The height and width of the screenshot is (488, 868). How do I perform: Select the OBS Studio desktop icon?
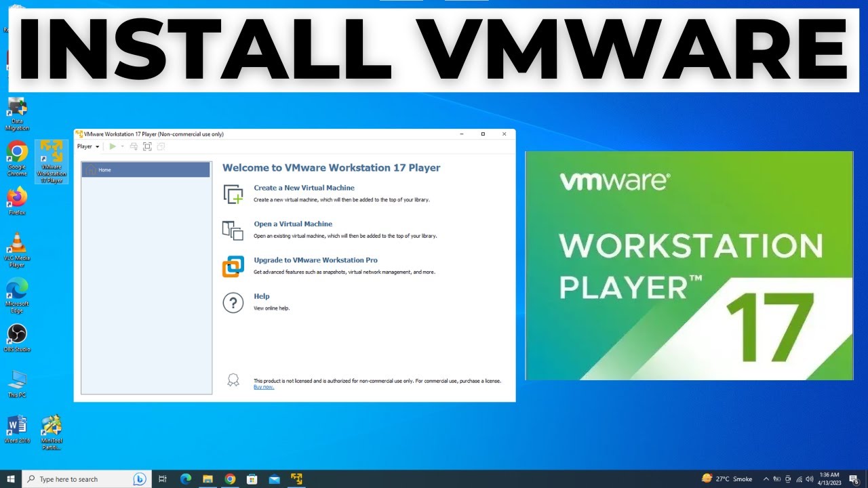tap(17, 338)
